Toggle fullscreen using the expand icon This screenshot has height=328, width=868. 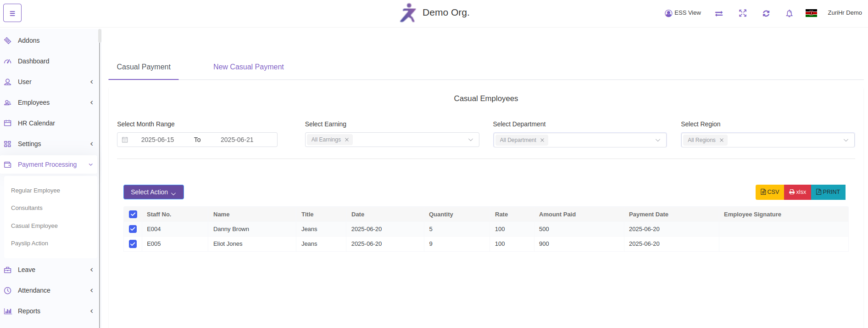point(742,13)
